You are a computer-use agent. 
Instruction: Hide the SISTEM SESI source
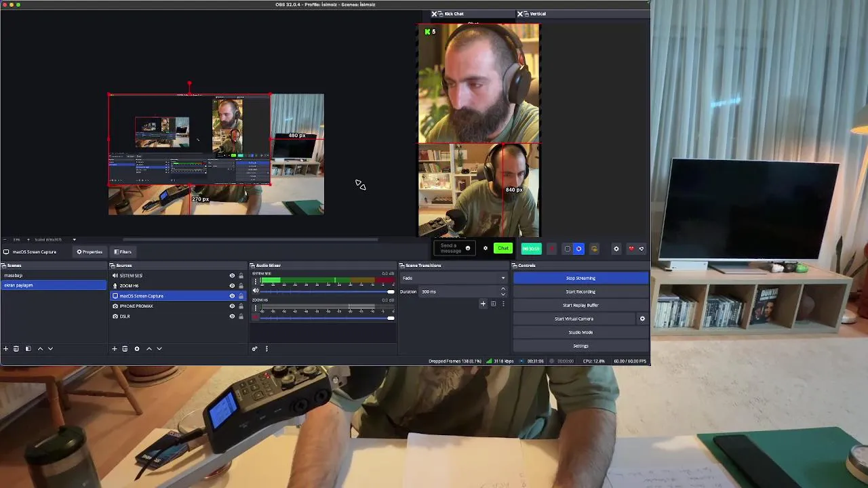(x=232, y=276)
